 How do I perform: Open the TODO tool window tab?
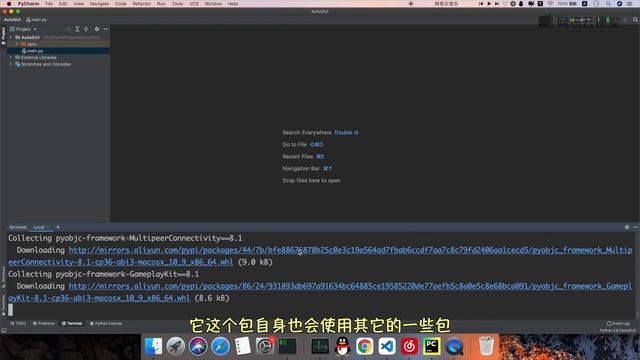pyautogui.click(x=18, y=323)
